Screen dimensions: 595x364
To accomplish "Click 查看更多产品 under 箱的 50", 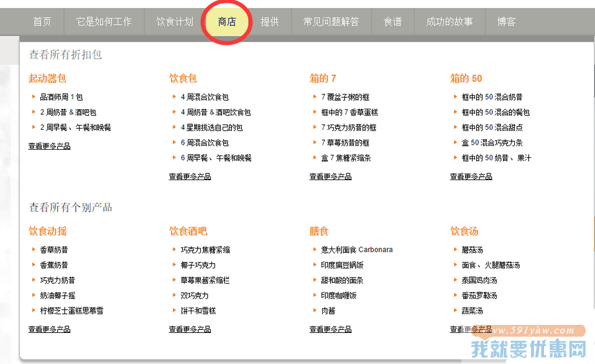I will [471, 176].
